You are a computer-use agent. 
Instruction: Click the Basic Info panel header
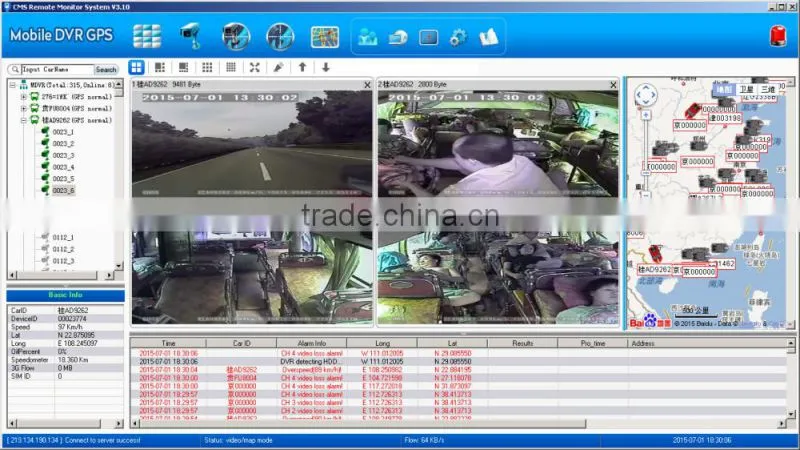(65, 295)
